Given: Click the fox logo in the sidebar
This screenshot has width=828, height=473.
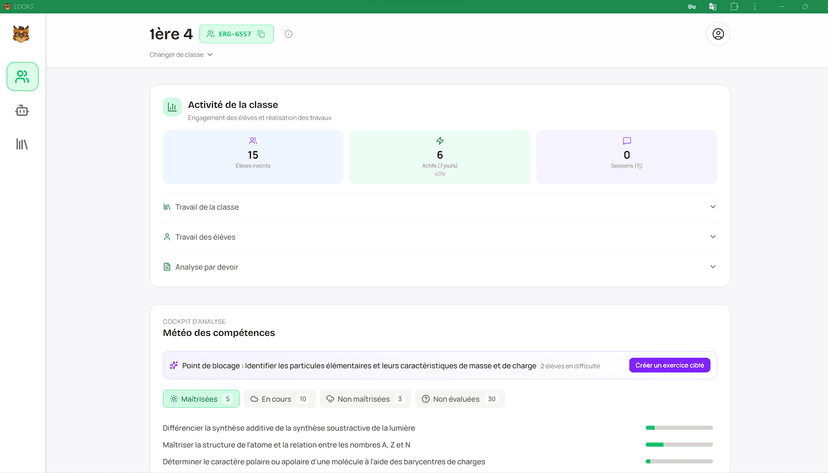Looking at the screenshot, I should click(x=22, y=35).
